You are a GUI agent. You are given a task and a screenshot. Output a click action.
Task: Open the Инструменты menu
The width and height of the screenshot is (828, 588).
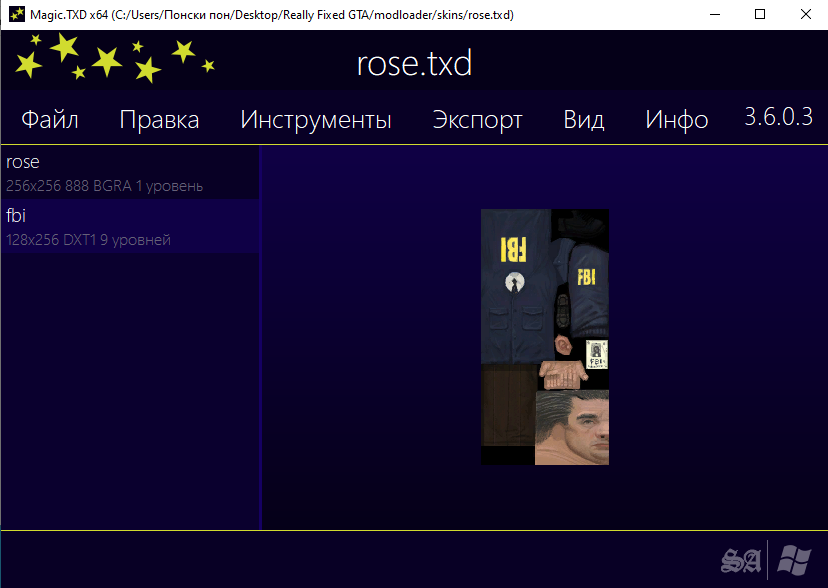coord(316,120)
